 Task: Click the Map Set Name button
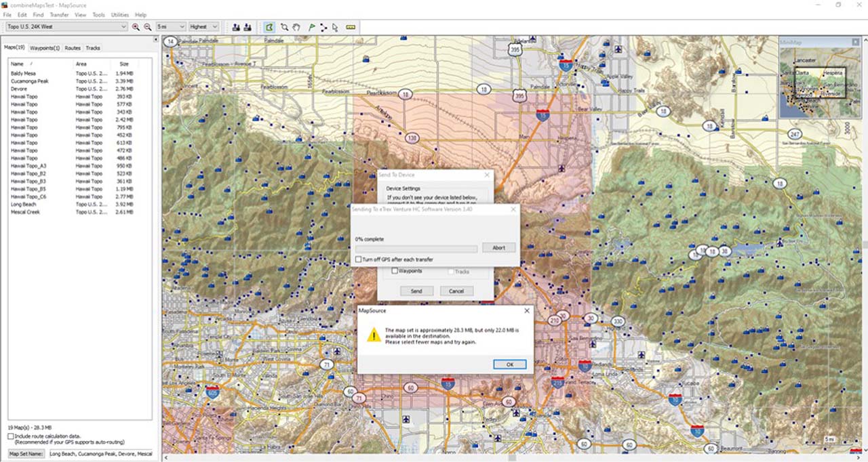[x=26, y=454]
